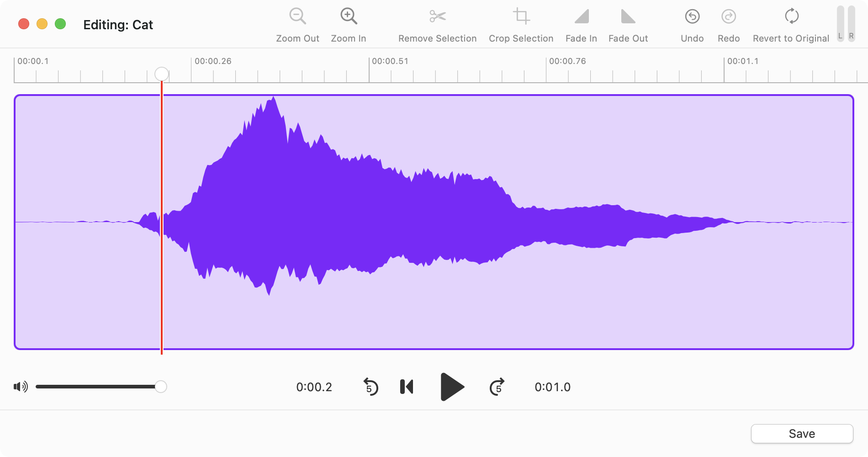Image resolution: width=868 pixels, height=457 pixels.
Task: Click the waveform peak in the audio clip
Action: (273, 98)
